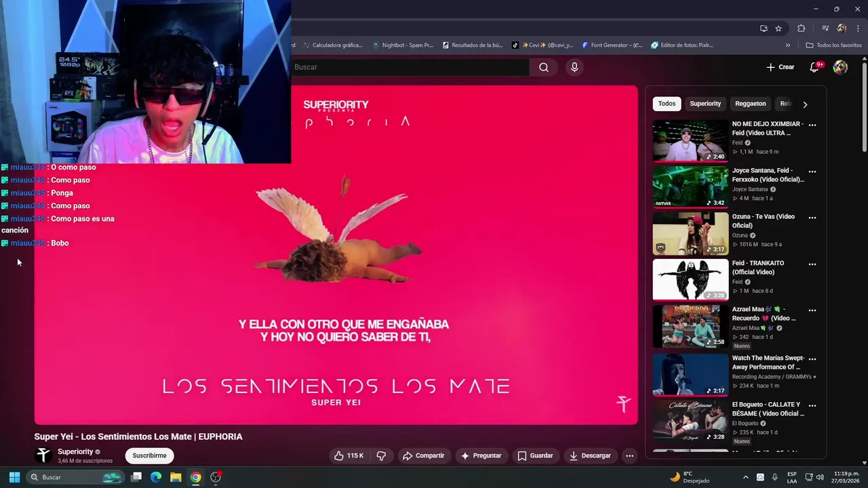The height and width of the screenshot is (488, 868).
Task: Open Windows Start menu
Action: click(14, 477)
